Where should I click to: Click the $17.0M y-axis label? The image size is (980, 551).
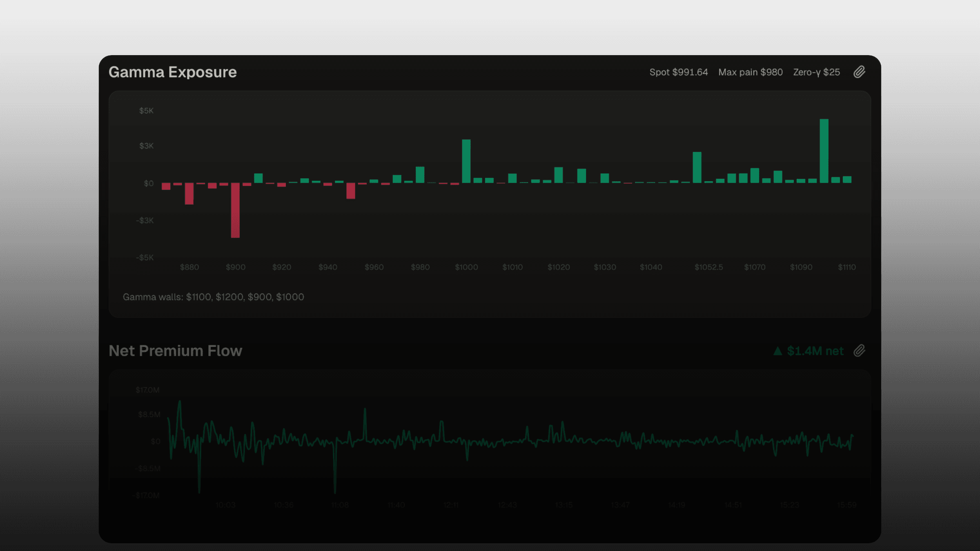pyautogui.click(x=147, y=390)
